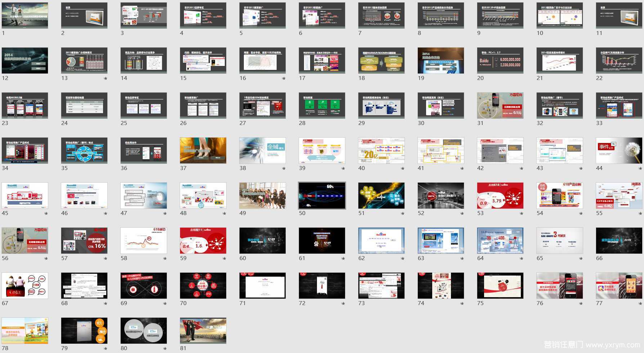
Task: Click the animation star icon under slide 77
Action: (x=640, y=304)
